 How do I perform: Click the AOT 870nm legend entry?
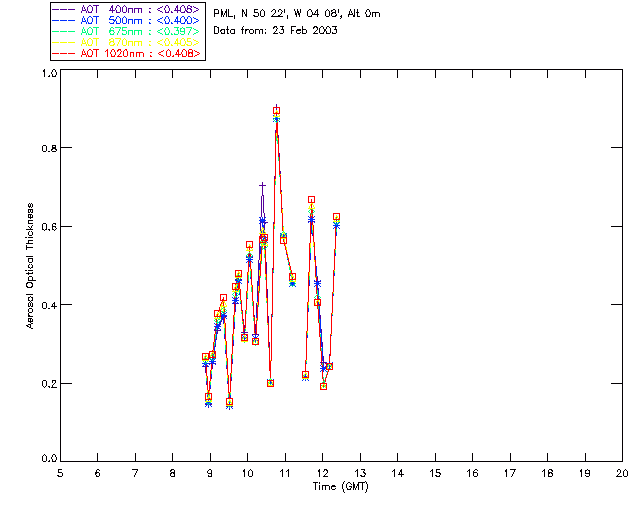click(127, 42)
